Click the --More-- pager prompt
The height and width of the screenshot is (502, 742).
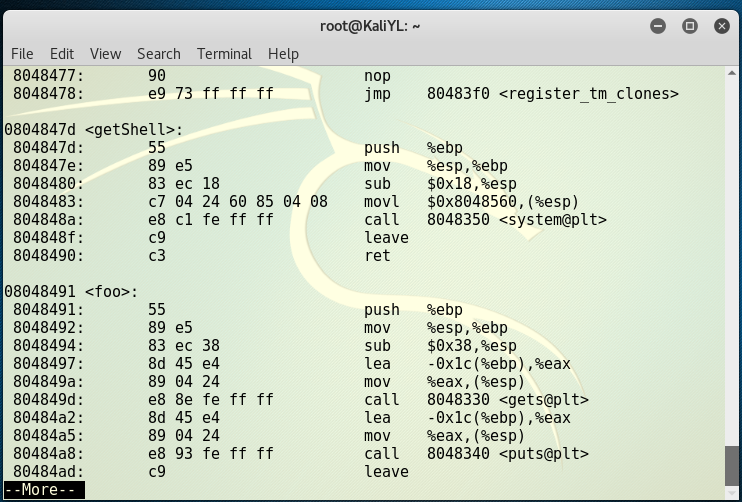click(x=44, y=490)
